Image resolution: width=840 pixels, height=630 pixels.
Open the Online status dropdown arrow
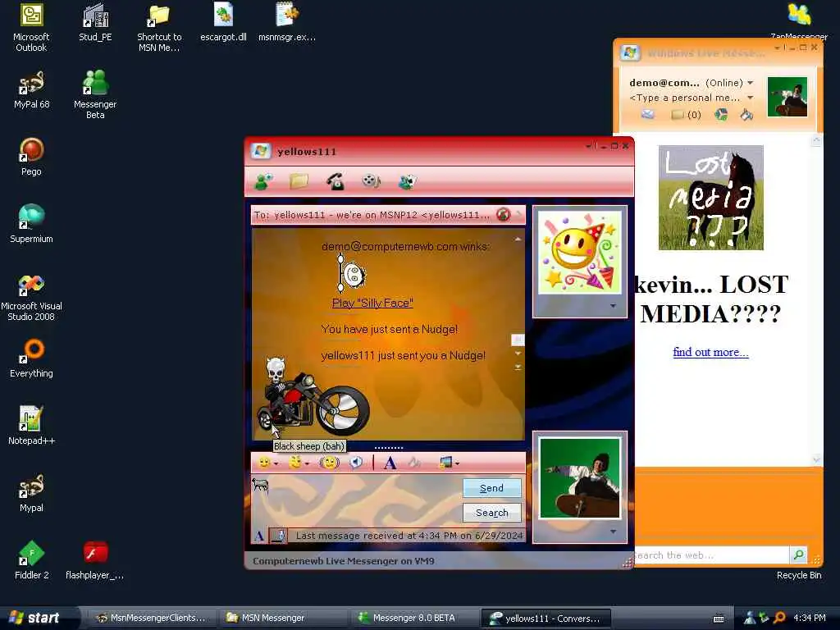(x=750, y=83)
